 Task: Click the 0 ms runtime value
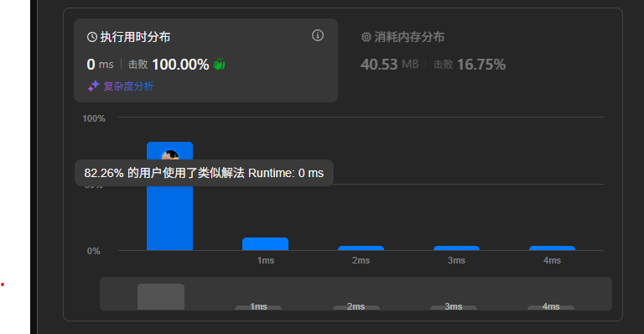[x=101, y=65]
